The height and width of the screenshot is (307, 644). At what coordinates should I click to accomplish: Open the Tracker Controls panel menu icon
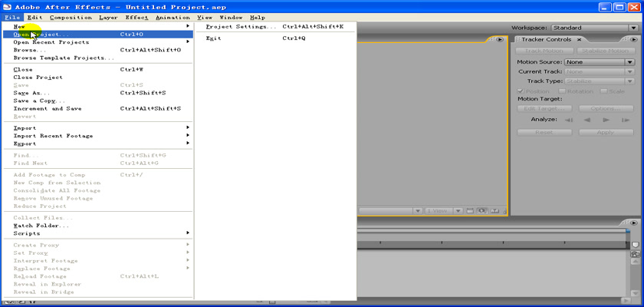pyautogui.click(x=636, y=39)
